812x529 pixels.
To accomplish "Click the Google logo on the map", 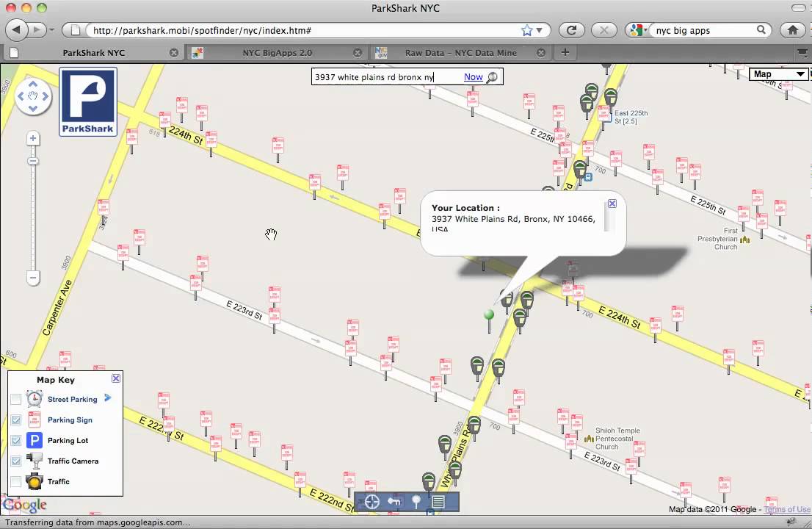I will [x=24, y=505].
